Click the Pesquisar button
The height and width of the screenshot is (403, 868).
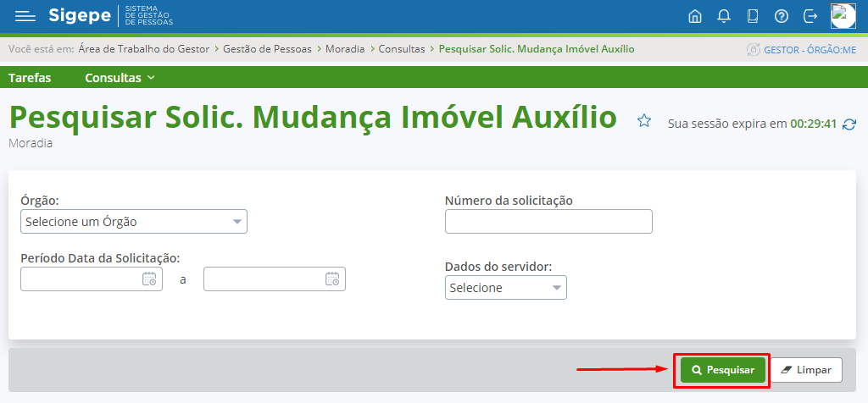pyautogui.click(x=723, y=370)
